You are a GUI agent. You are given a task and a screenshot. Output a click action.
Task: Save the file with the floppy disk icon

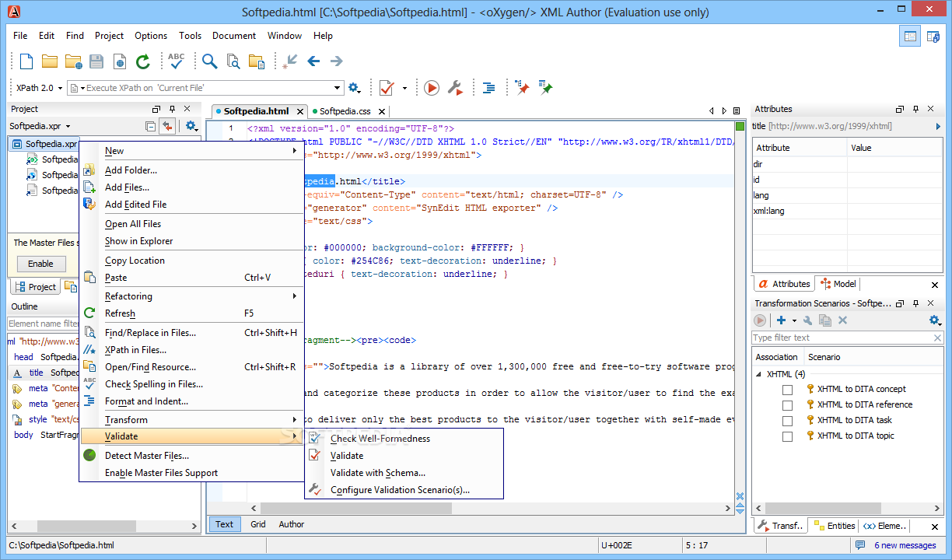96,61
